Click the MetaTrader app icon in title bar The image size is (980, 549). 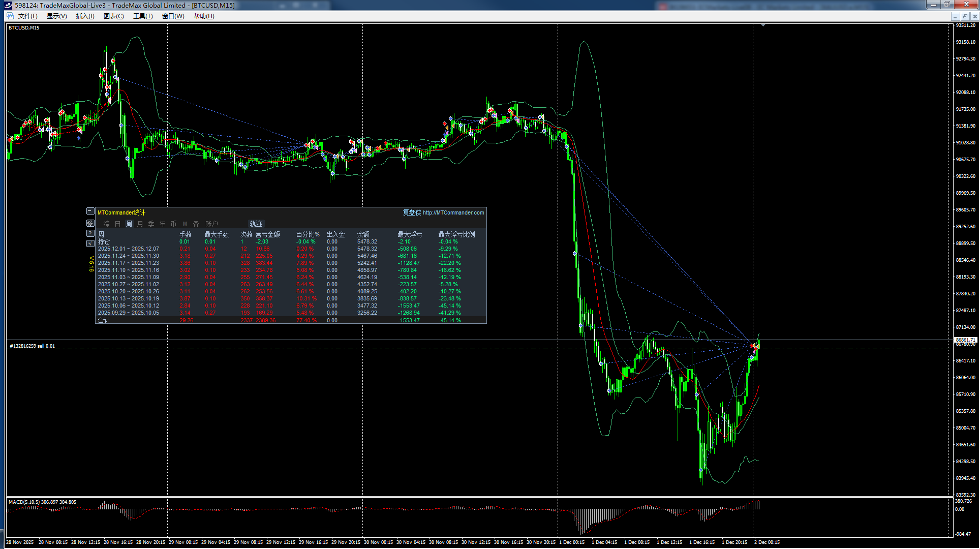[8, 5]
